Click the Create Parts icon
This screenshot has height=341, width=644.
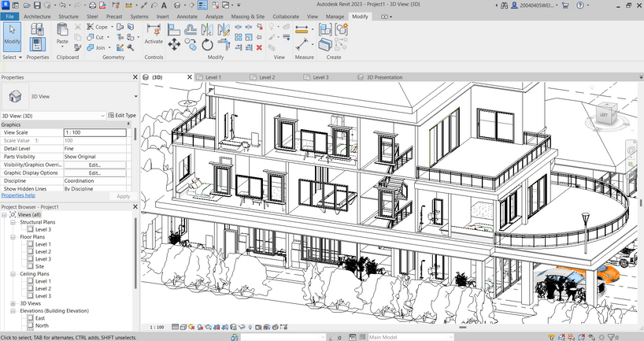pos(325,44)
